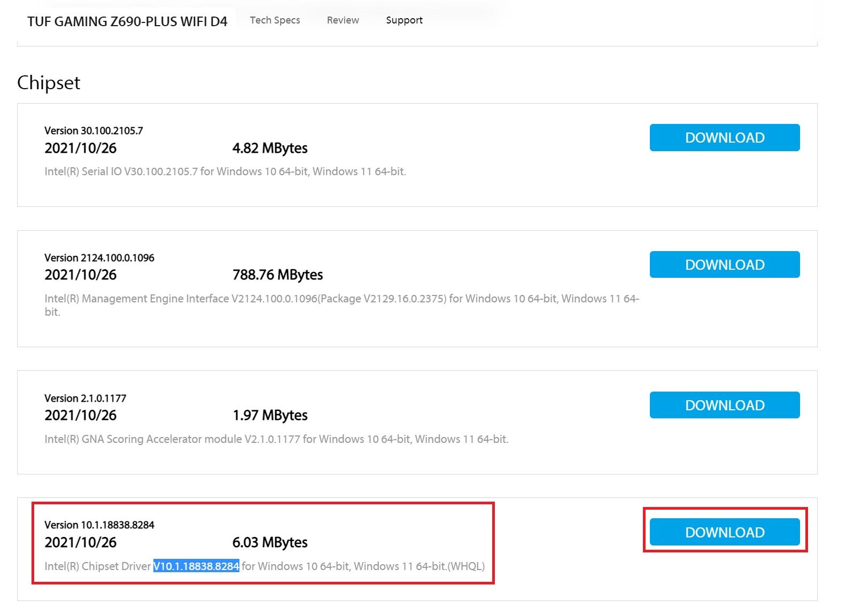Open the Tech Specs tab
The height and width of the screenshot is (616, 846).
tap(275, 20)
